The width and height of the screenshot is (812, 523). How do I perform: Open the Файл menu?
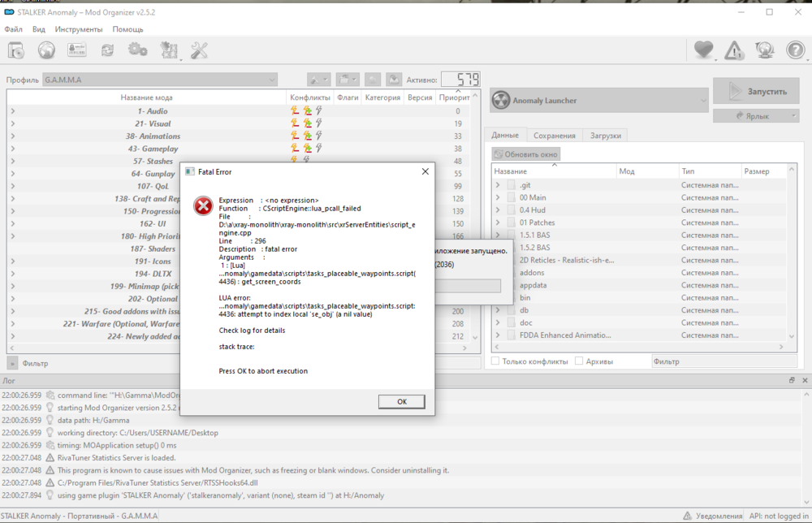point(14,29)
